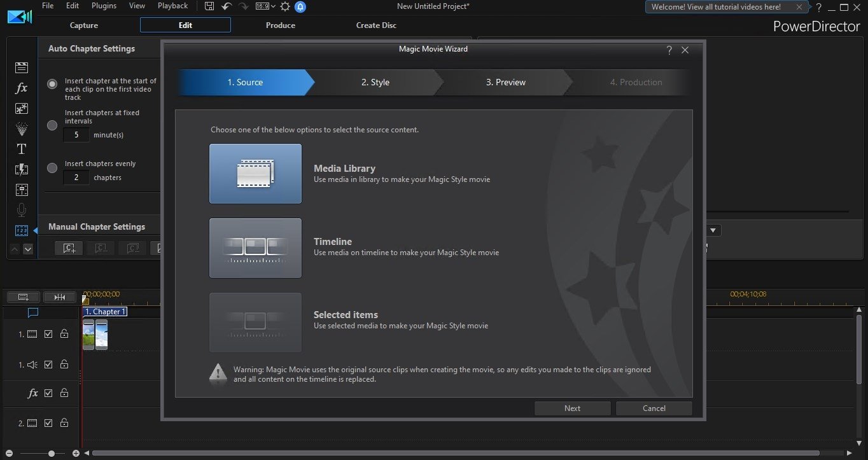Expand the sidebar rooms down arrow

click(x=27, y=249)
